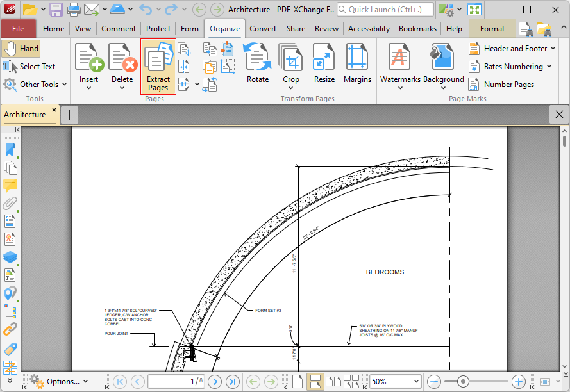
Task: Expand the Other Tools dropdown
Action: (x=64, y=85)
